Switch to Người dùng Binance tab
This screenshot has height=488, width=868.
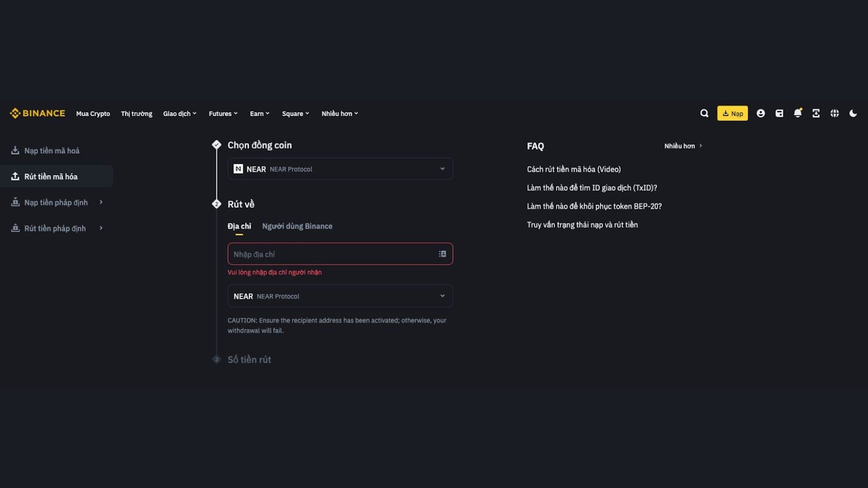pos(297,226)
